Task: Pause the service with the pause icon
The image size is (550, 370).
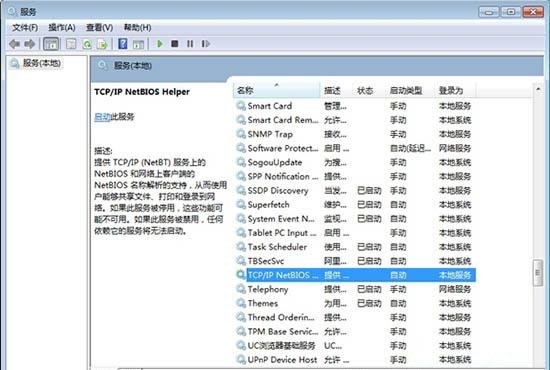Action: point(190,44)
